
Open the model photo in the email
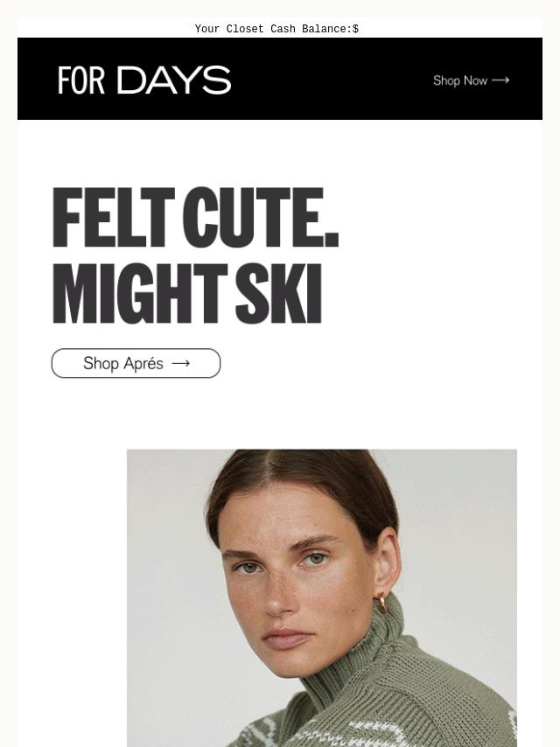coord(322,598)
